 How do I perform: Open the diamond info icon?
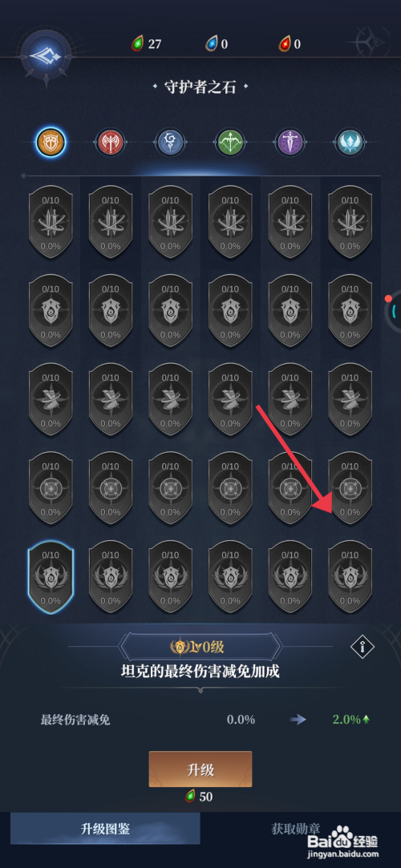[x=363, y=646]
